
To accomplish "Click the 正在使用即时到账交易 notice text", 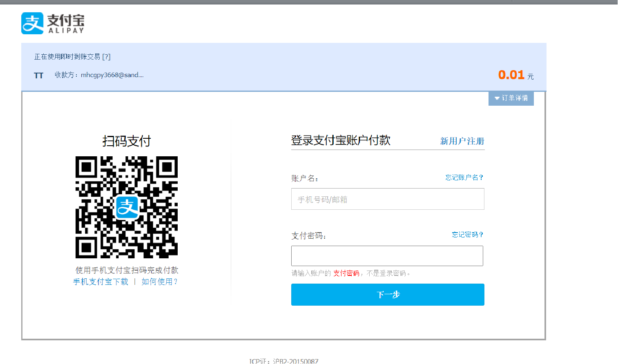I will point(67,57).
